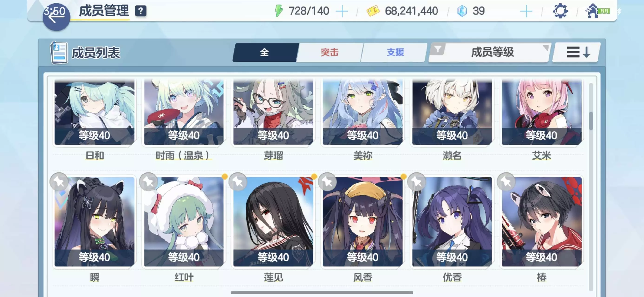Screen dimensions: 644x297
Task: Select the 全 tab
Action: pos(264,52)
